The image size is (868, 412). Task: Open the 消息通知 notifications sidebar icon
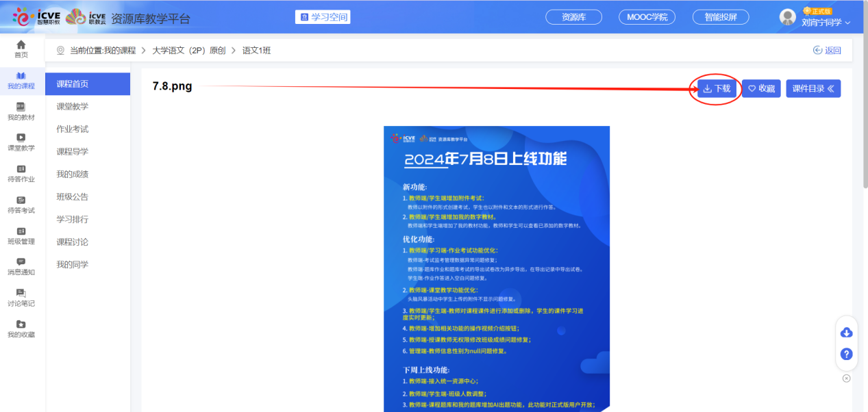(x=21, y=266)
